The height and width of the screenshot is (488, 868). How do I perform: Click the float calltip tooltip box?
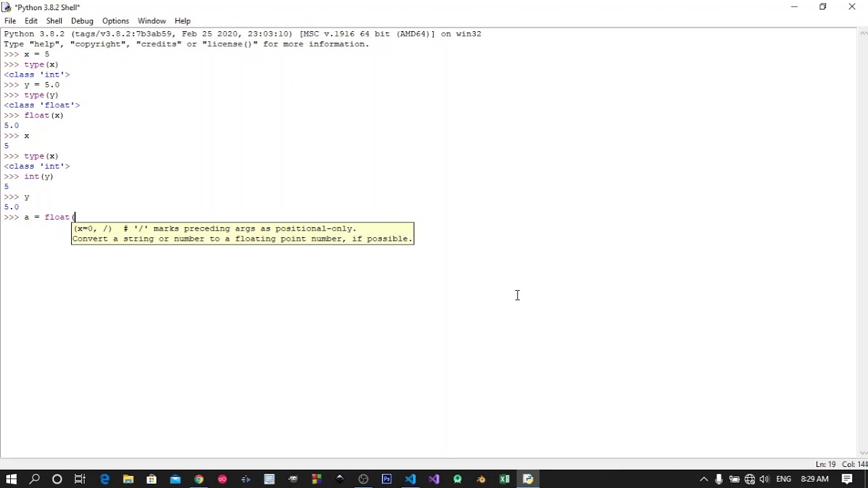coord(243,233)
